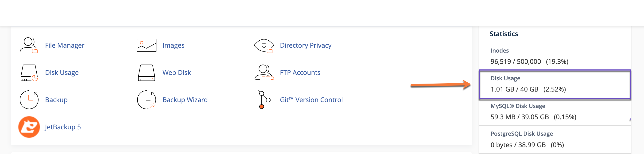
Task: Open the JetBackup 5 link
Action: pyautogui.click(x=63, y=127)
